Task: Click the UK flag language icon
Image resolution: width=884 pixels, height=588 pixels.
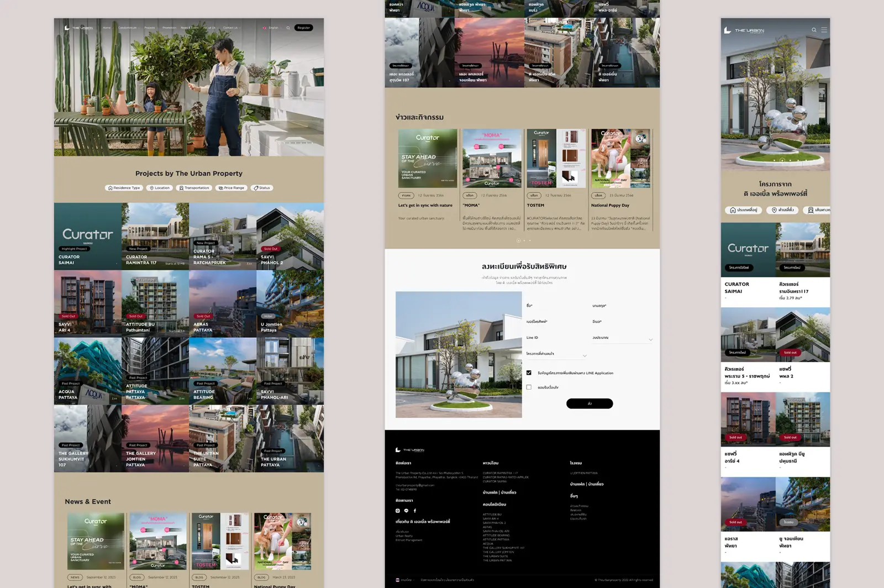Action: tap(265, 28)
